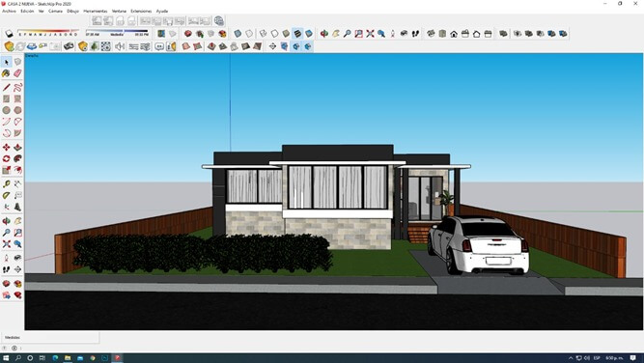This screenshot has width=644, height=363.
Task: Select the Eraser tool in left toolbar
Action: [x=17, y=73]
